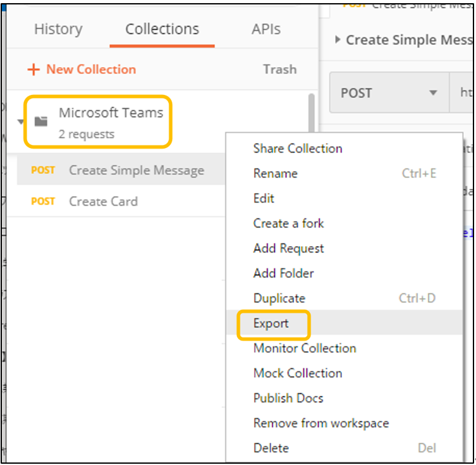
Task: Choose Duplicate from the context menu
Action: pyautogui.click(x=345, y=298)
